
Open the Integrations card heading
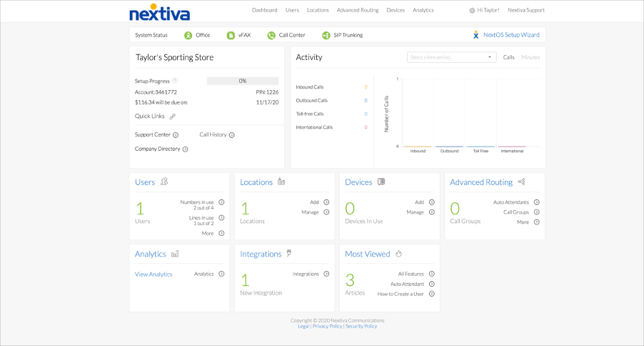[261, 254]
